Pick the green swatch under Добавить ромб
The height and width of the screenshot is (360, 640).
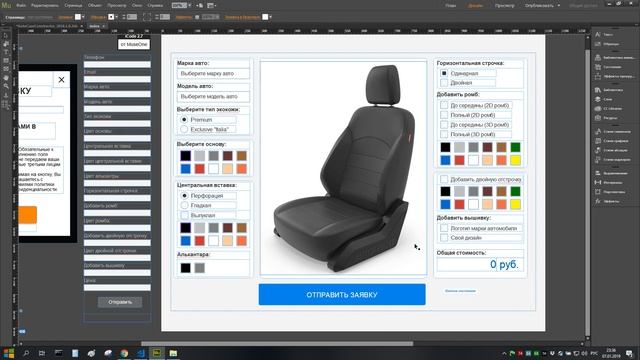pyautogui.click(x=516, y=147)
